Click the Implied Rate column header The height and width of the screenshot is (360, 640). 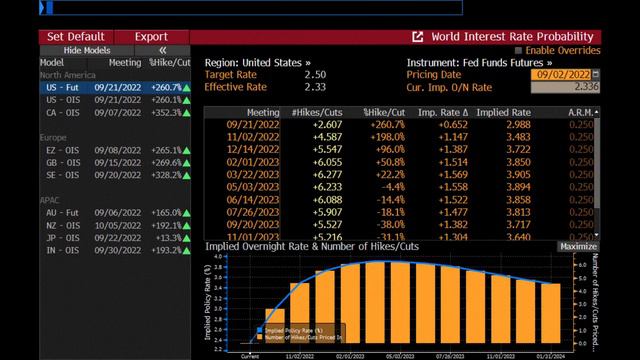pyautogui.click(x=504, y=113)
